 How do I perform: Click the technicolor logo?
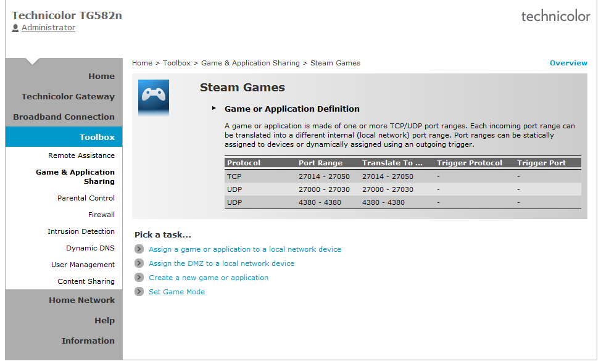point(555,16)
